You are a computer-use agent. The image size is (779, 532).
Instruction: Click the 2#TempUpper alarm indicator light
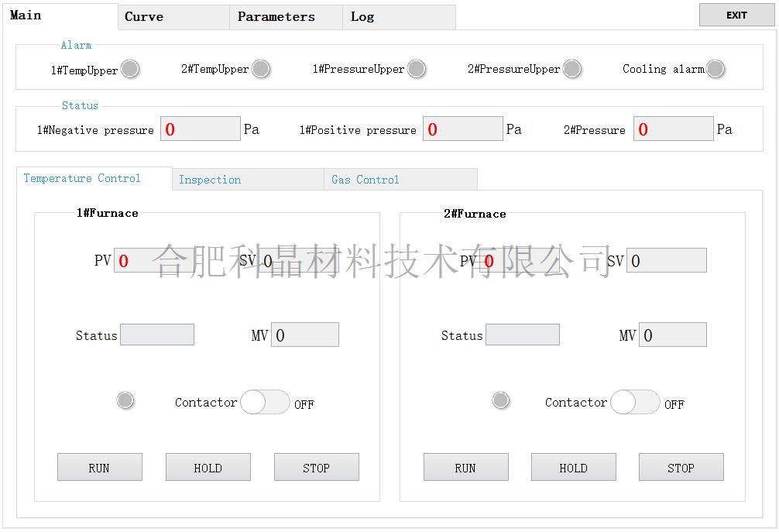261,69
